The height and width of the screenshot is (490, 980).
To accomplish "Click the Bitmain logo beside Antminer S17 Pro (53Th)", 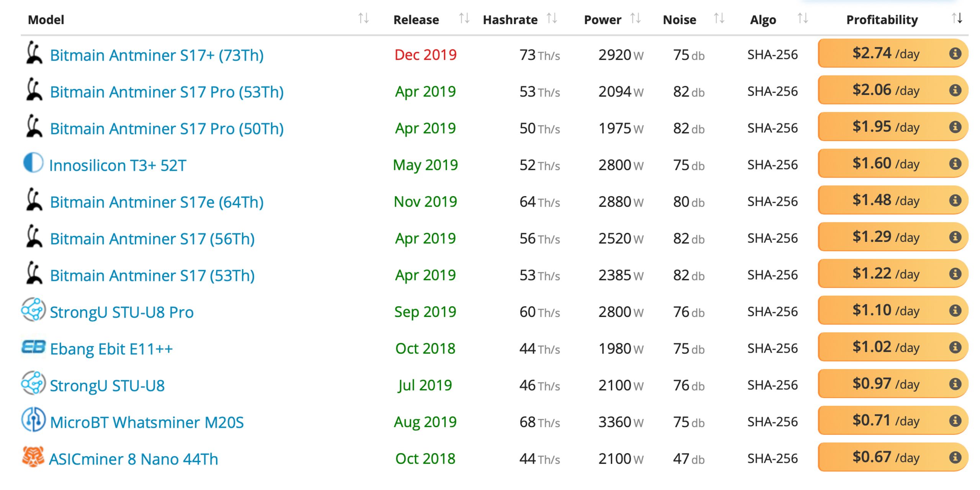I will (x=34, y=90).
